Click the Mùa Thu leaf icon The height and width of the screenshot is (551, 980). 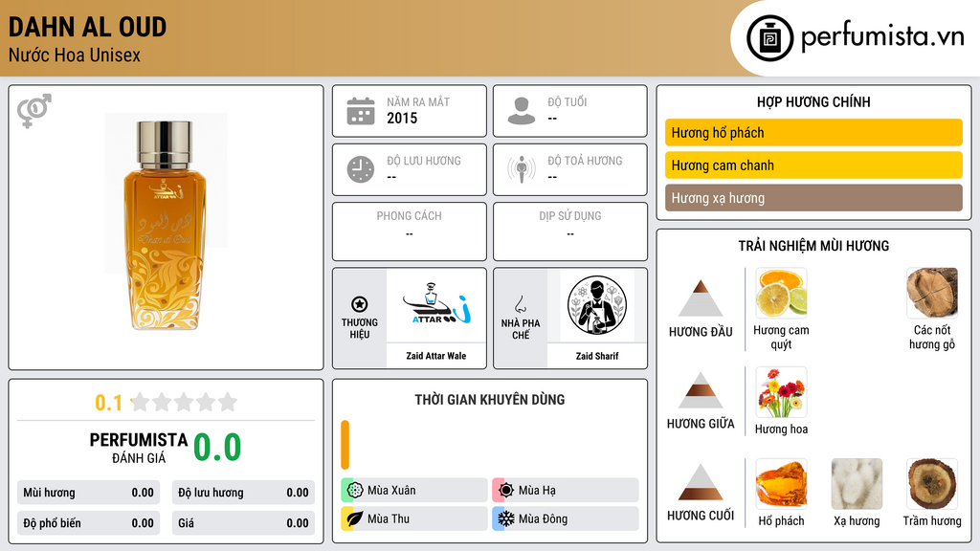pyautogui.click(x=355, y=518)
